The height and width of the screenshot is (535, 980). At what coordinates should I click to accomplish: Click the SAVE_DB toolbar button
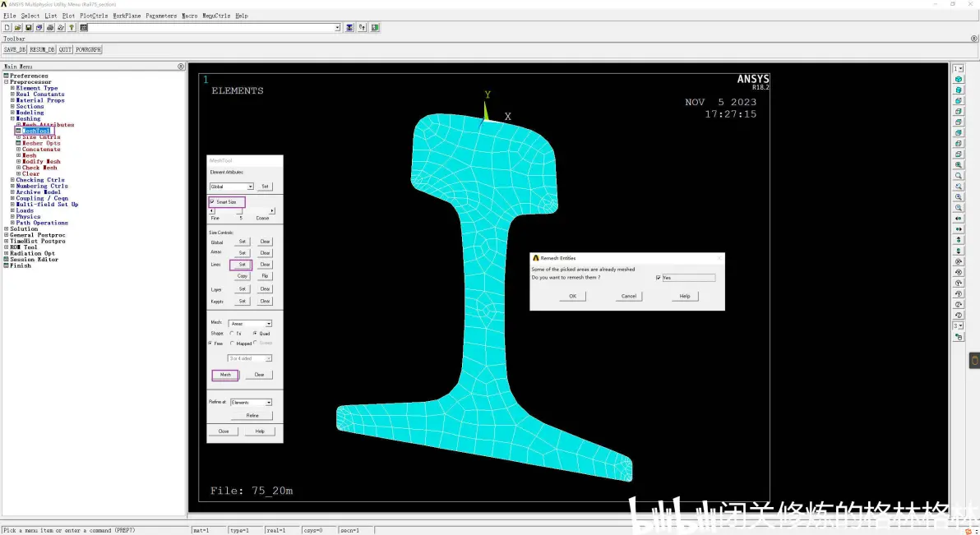tap(14, 49)
